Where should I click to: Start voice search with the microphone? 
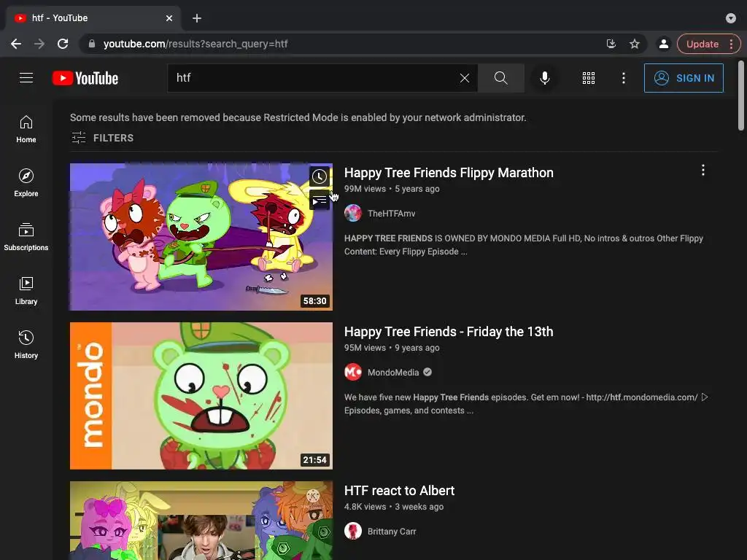tap(544, 78)
